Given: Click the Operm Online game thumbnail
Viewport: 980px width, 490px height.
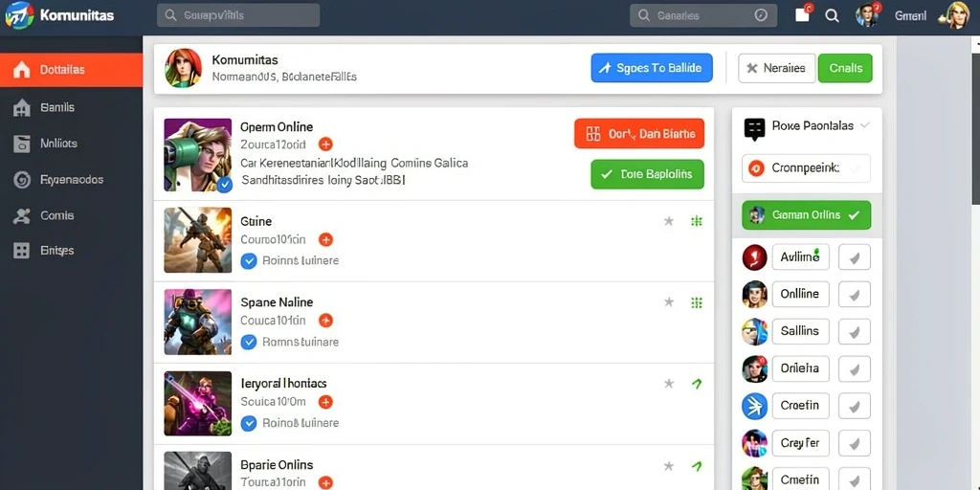Looking at the screenshot, I should coord(197,155).
